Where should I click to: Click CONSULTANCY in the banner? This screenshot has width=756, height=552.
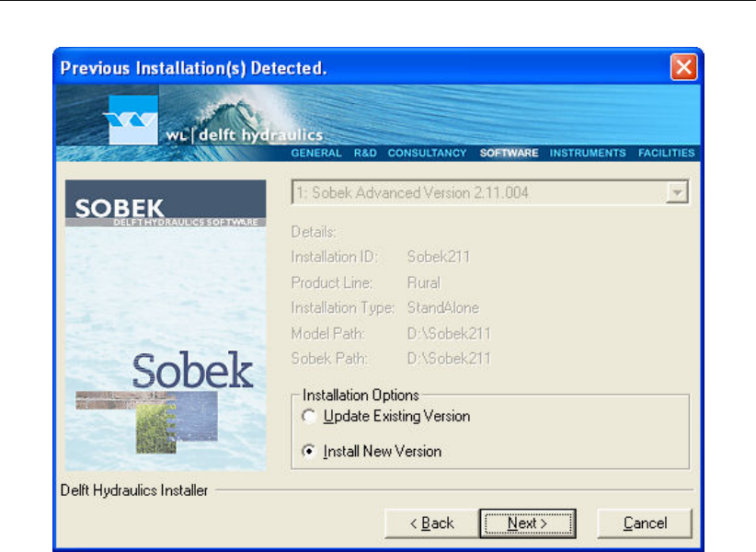click(427, 153)
